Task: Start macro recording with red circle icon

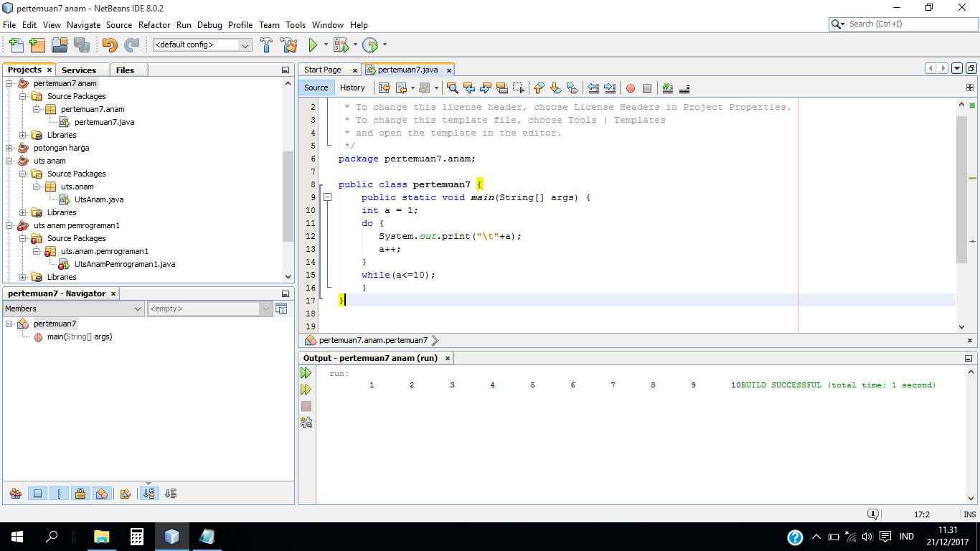Action: [631, 88]
